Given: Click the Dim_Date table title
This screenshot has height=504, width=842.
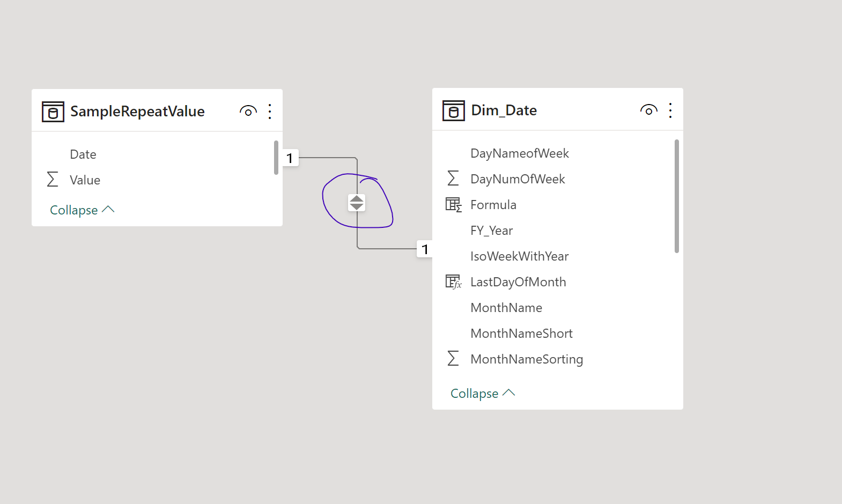Looking at the screenshot, I should click(504, 110).
